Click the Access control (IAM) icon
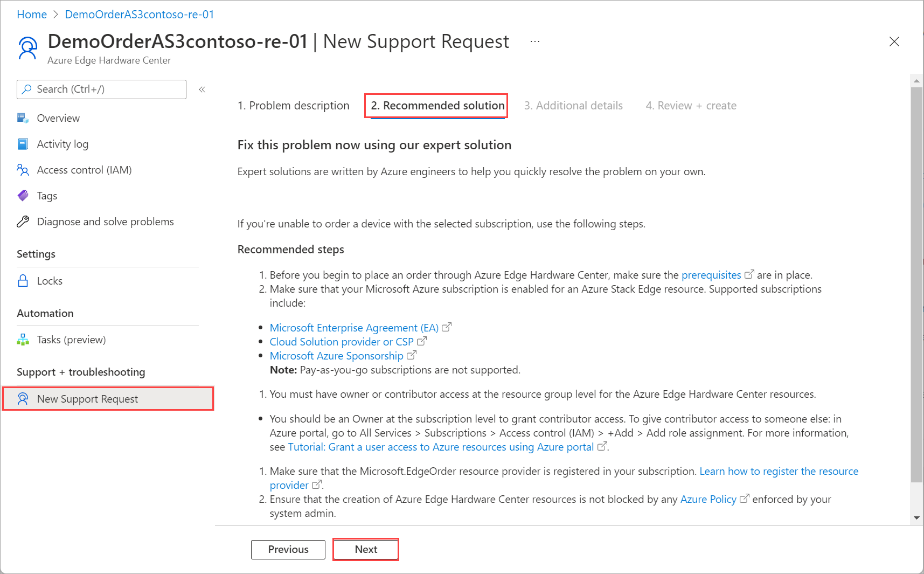The height and width of the screenshot is (574, 924). click(x=23, y=170)
